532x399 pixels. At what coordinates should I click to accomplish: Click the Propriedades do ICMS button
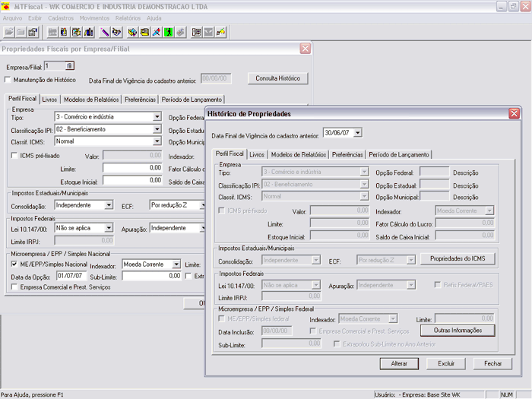click(457, 259)
